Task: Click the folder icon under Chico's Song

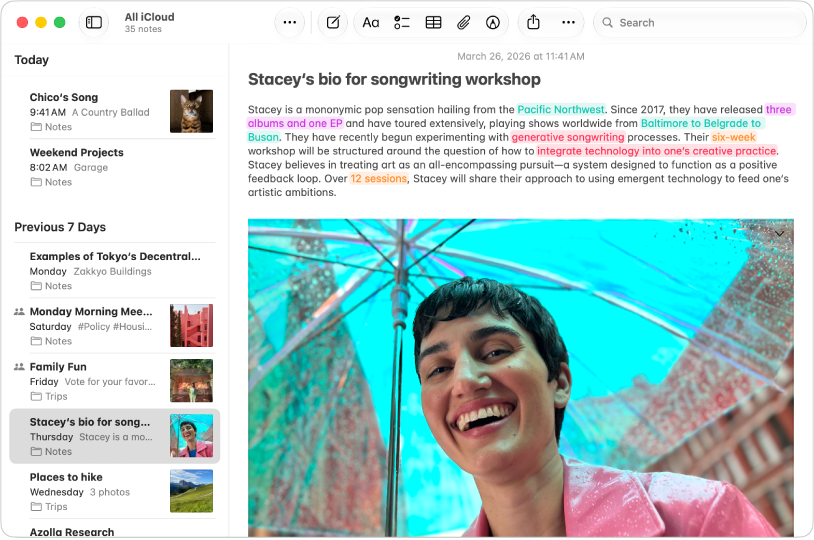Action: coord(36,127)
